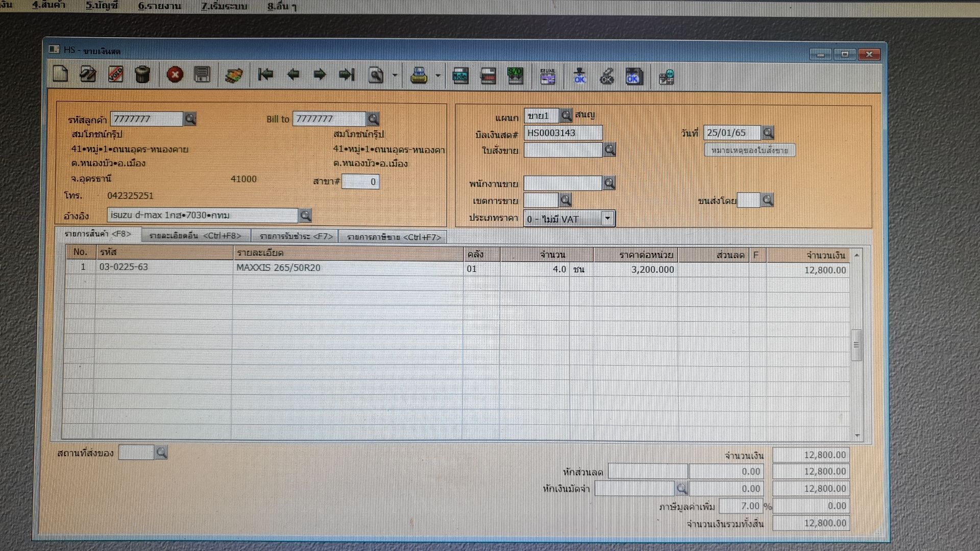Screen dimensions: 980x551
Task: Click the VOID stamp icon
Action: click(x=115, y=74)
